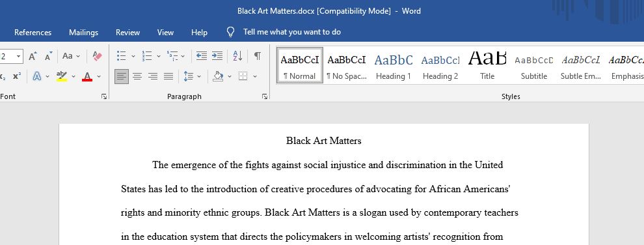The height and width of the screenshot is (245, 644).
Task: Open the References tab
Action: pos(33,33)
